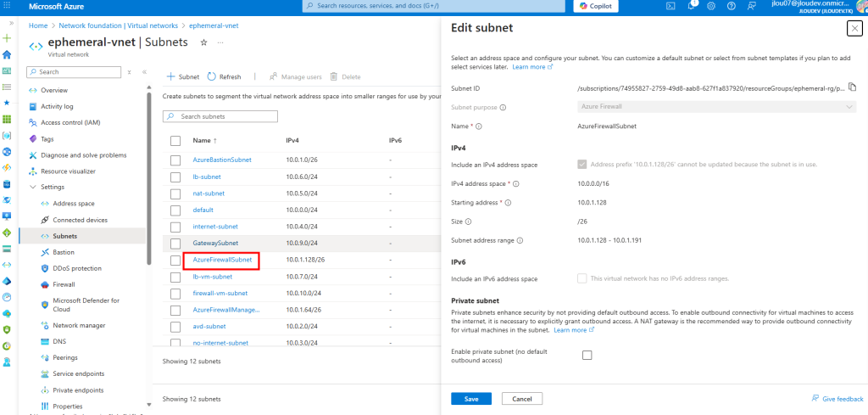Image resolution: width=868 pixels, height=415 pixels.
Task: Open Network foundation breadcrumb link
Action: pyautogui.click(x=119, y=25)
